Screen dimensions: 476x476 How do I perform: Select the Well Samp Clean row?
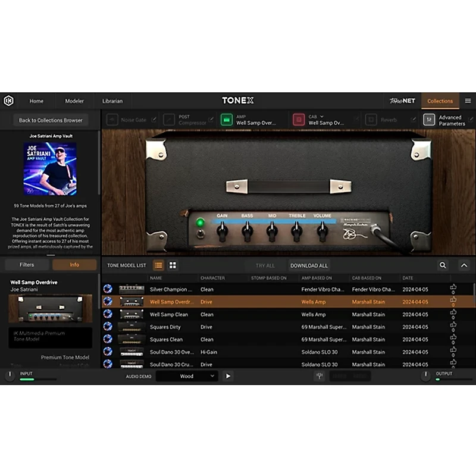[288, 315]
